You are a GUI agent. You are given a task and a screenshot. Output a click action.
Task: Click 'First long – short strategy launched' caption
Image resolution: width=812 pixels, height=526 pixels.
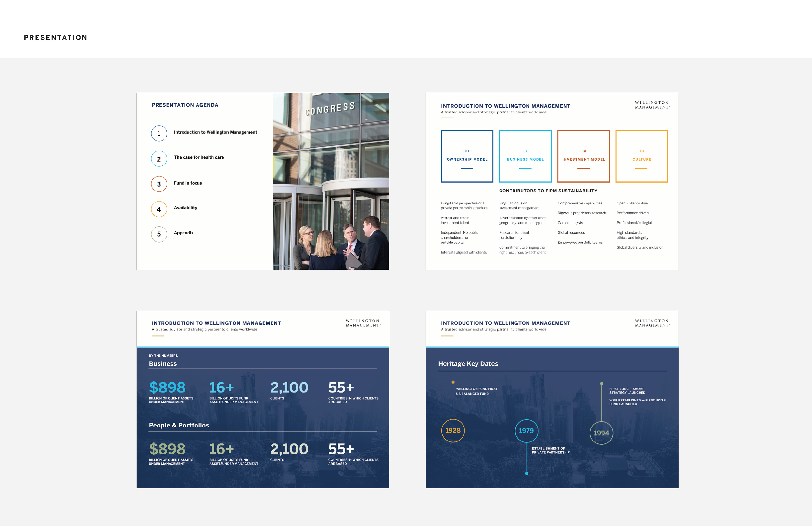pos(627,391)
